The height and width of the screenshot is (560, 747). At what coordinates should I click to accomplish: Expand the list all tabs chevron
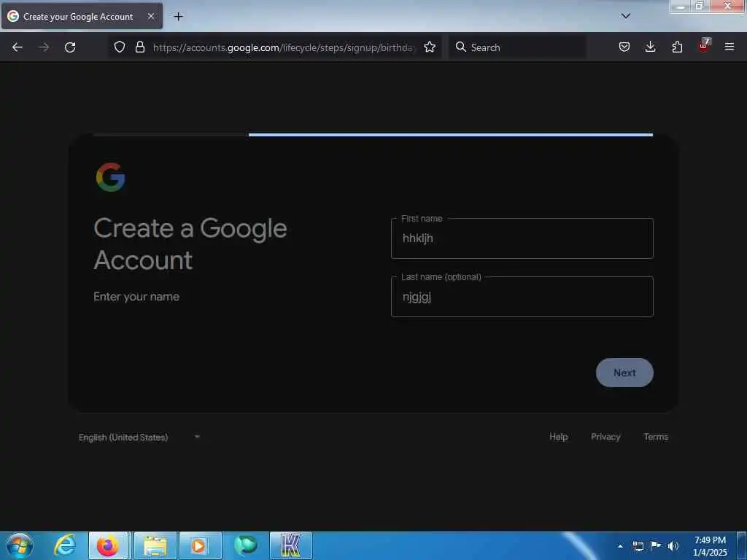626,16
